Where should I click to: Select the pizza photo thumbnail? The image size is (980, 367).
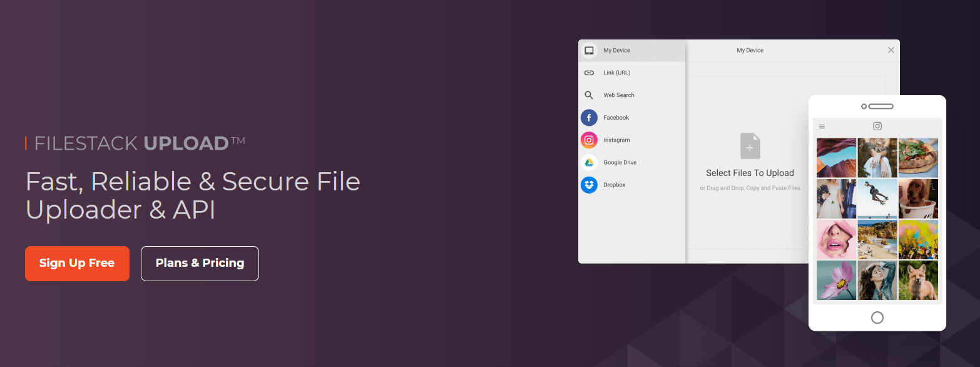[918, 158]
